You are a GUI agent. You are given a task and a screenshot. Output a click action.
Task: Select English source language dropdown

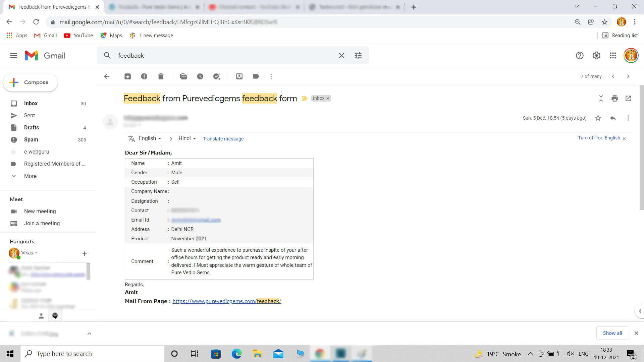coord(150,138)
